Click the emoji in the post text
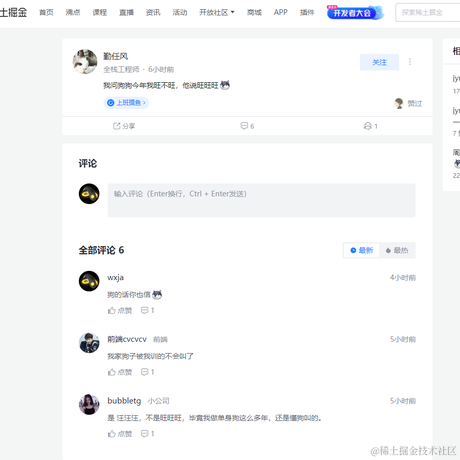The height and width of the screenshot is (460, 460). (225, 85)
